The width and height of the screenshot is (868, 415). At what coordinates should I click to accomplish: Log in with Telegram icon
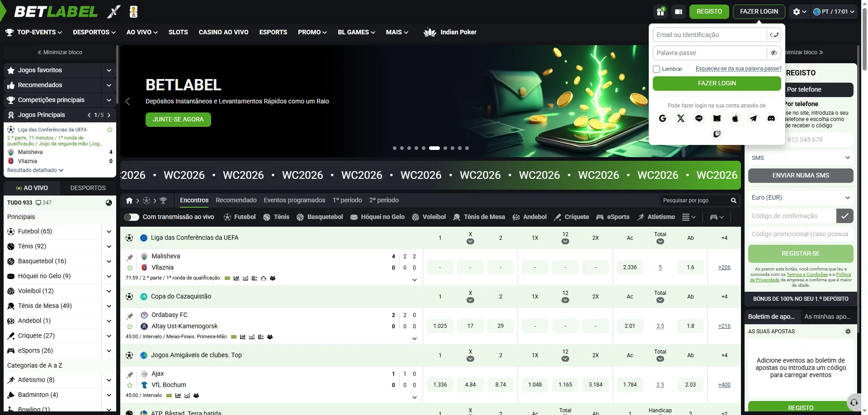[753, 118]
